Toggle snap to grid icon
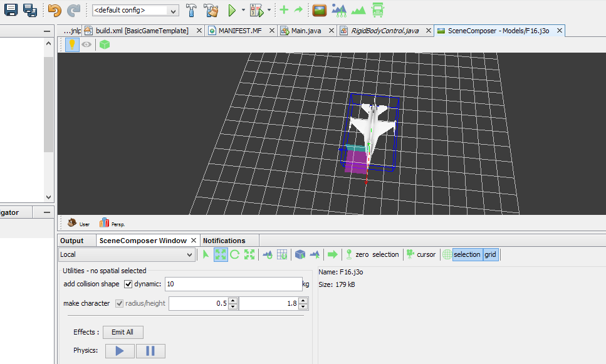606x364 pixels. point(282,254)
